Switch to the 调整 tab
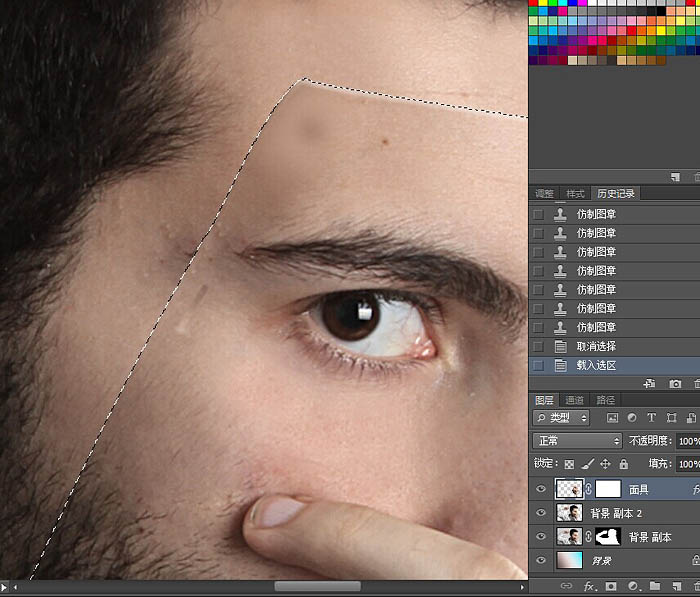The image size is (700, 597). coord(544,194)
